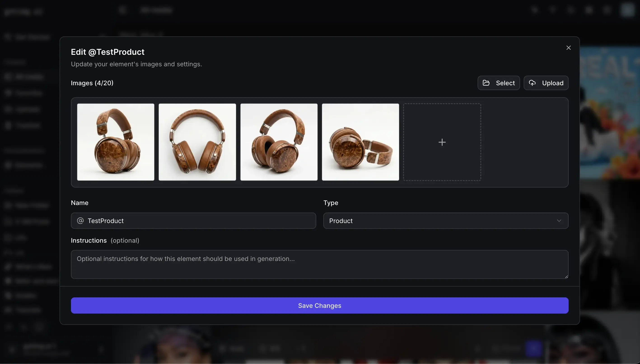Close the Edit @TestProduct dialog

point(568,48)
